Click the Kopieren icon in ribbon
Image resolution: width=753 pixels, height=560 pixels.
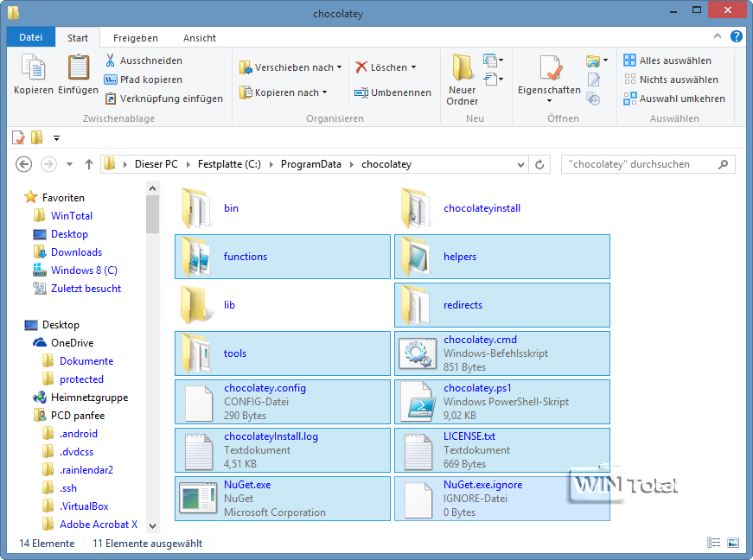(x=33, y=68)
